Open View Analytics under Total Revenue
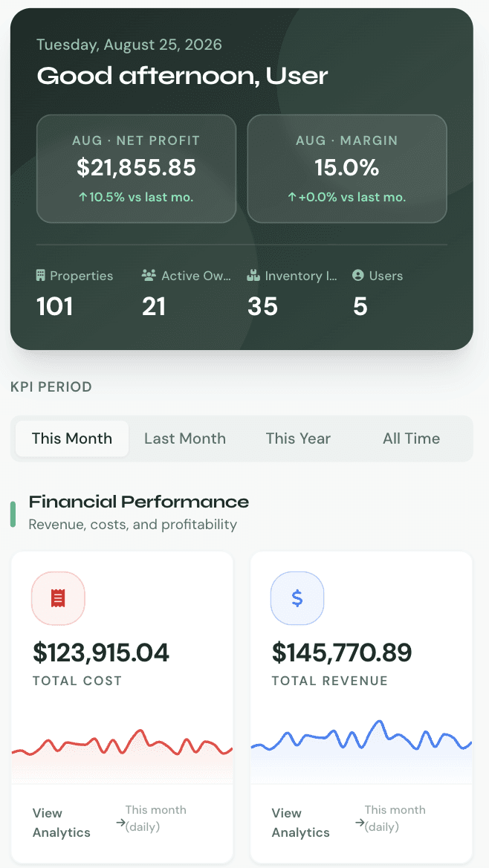This screenshot has width=489, height=868. tap(301, 823)
